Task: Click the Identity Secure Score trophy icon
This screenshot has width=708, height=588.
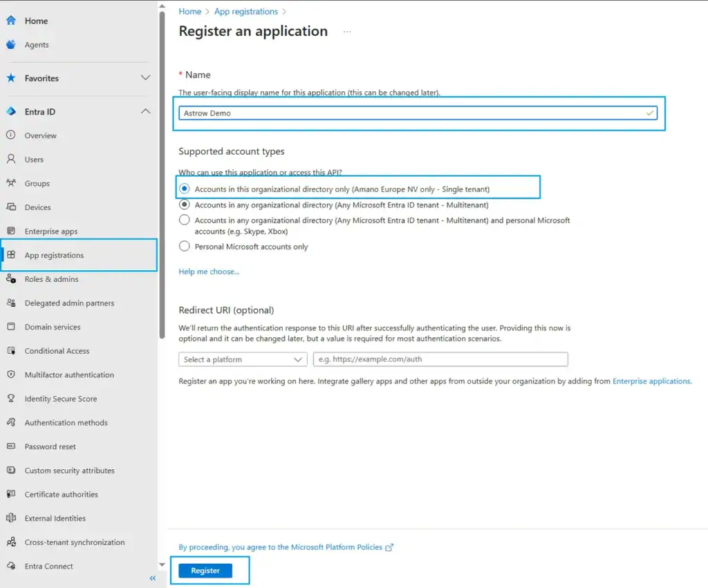Action: coord(11,398)
